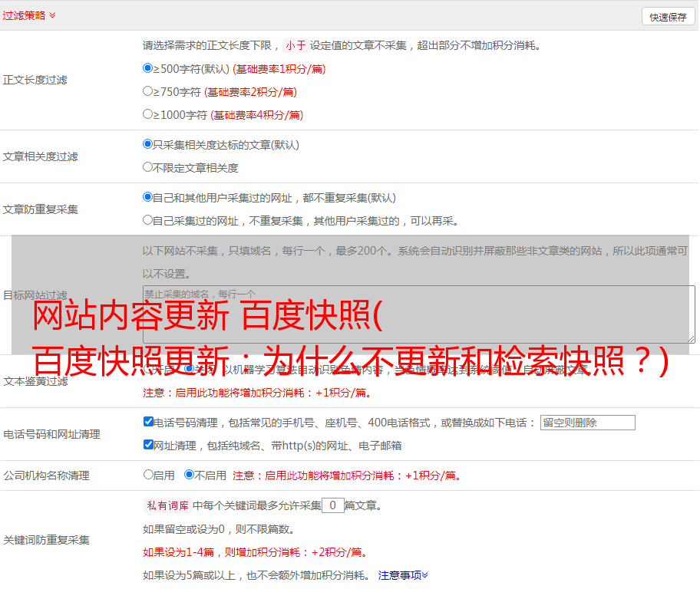Pick the ≥1000字符 length filter
This screenshot has height=589, width=700.
click(x=148, y=114)
